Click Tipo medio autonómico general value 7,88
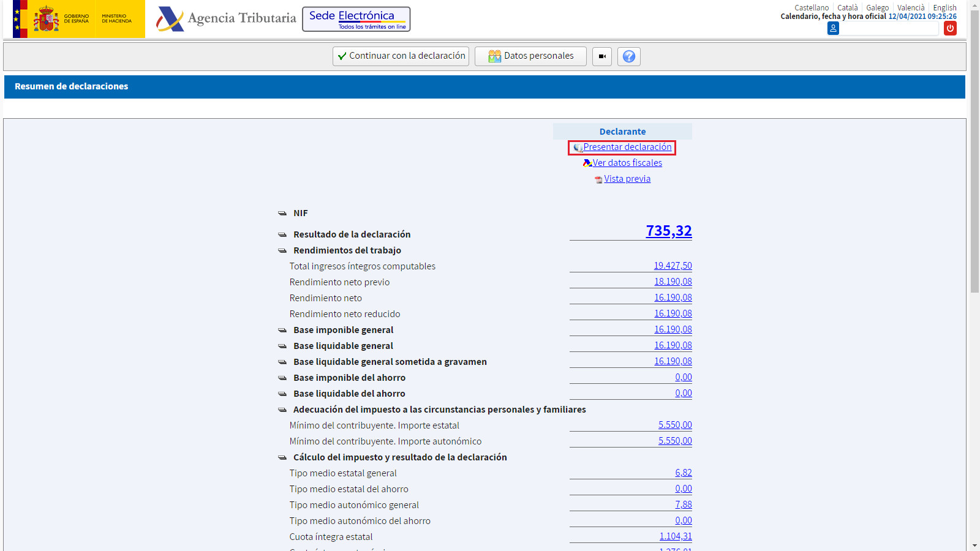The width and height of the screenshot is (980, 551). 684,504
